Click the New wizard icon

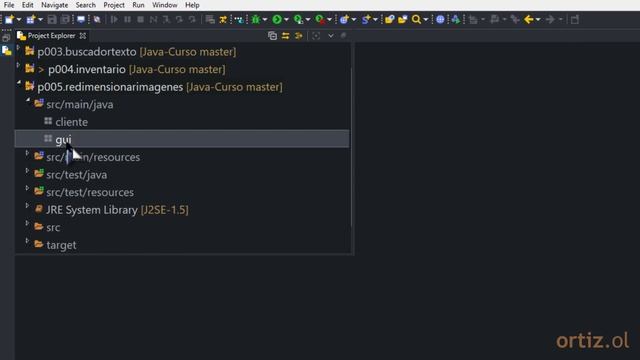point(9,19)
